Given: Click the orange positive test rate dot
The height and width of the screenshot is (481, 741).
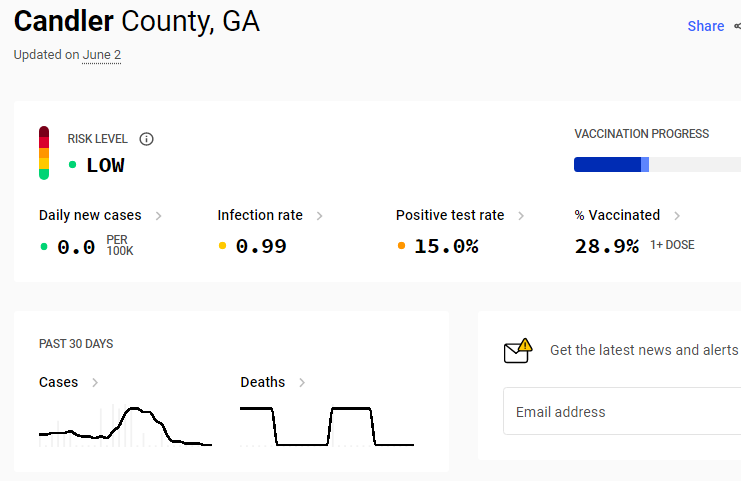Looking at the screenshot, I should point(401,245).
